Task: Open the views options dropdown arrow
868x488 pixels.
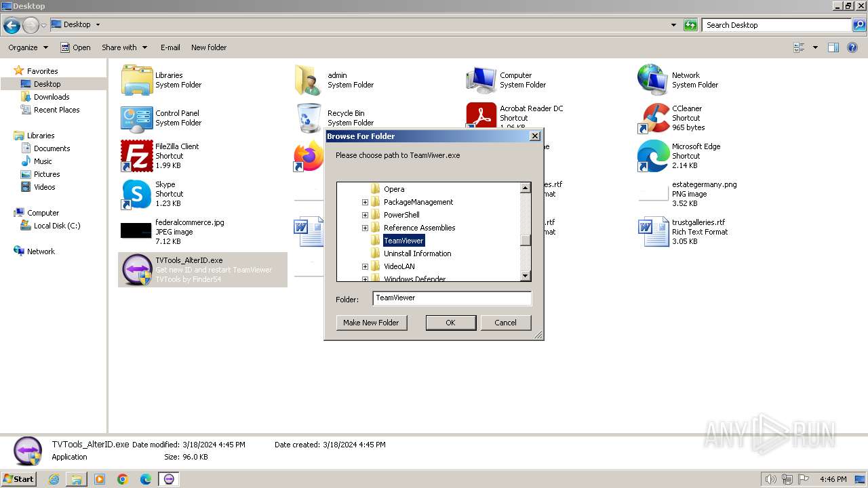Action: [x=815, y=47]
